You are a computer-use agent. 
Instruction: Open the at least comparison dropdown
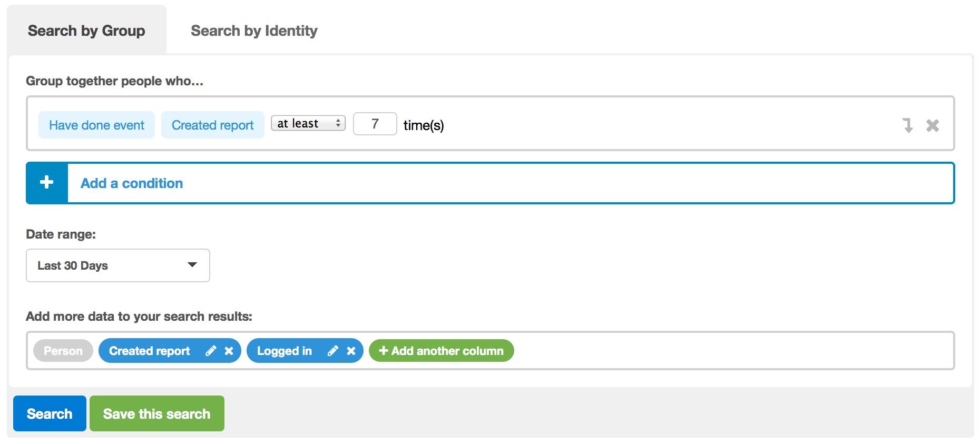(308, 123)
